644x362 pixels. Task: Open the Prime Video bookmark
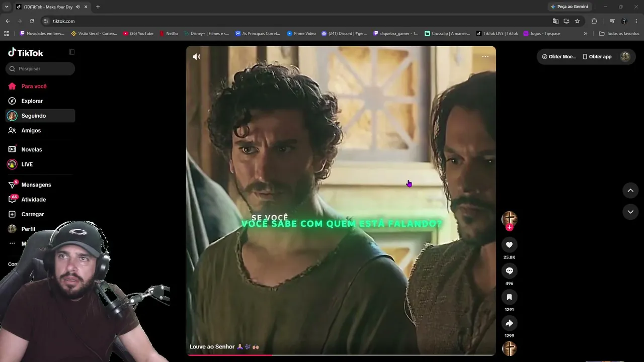(x=301, y=34)
